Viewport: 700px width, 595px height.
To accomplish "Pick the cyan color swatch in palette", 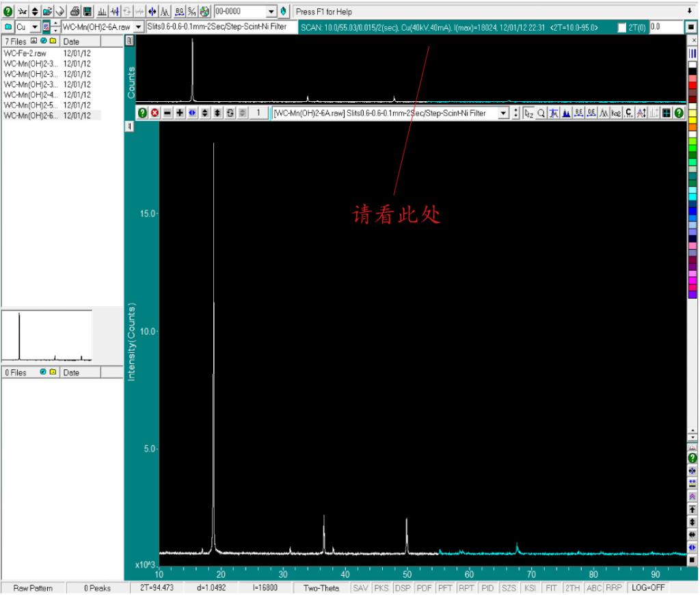I will [692, 197].
